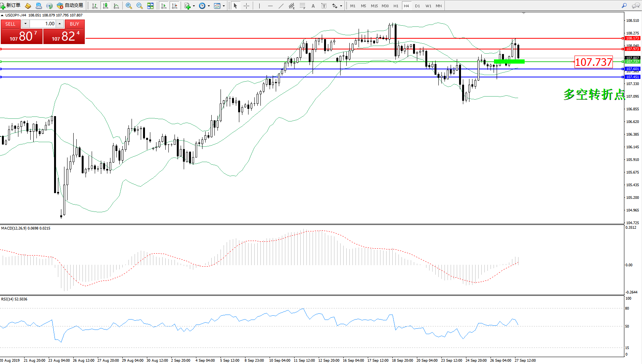The height and width of the screenshot is (364, 642).
Task: Select the crosshair cursor tool
Action: pyautogui.click(x=246, y=6)
